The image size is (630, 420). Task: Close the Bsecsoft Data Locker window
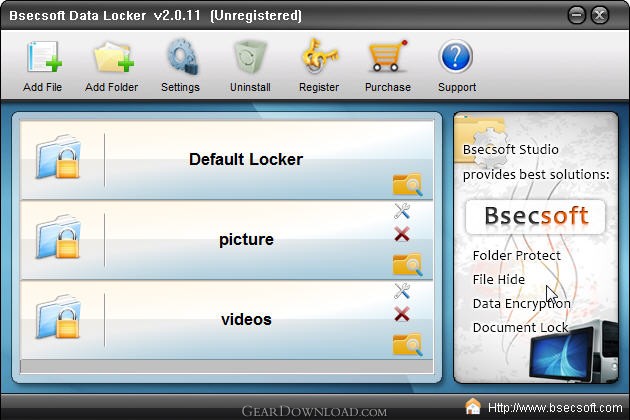click(599, 16)
